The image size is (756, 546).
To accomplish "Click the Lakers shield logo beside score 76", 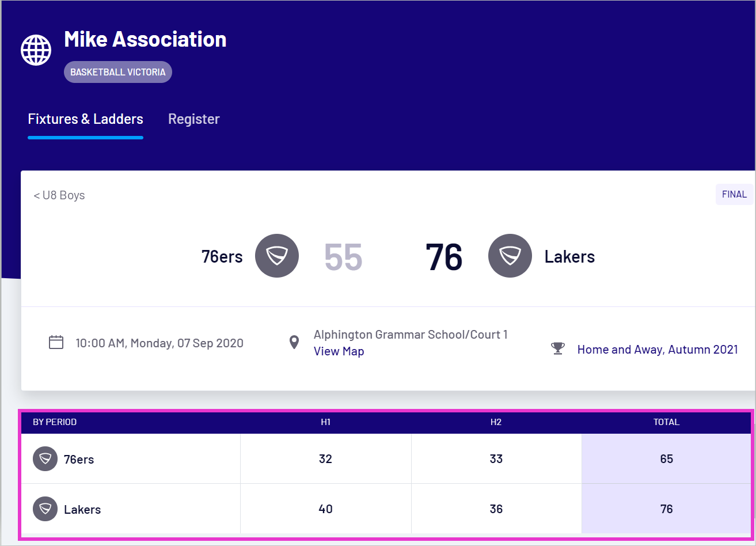I will click(510, 256).
